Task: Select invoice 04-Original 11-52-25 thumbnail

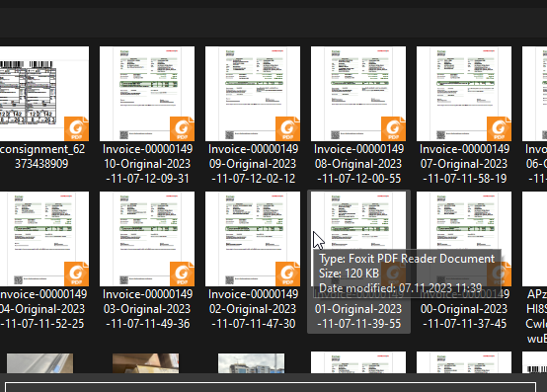Action: point(44,239)
